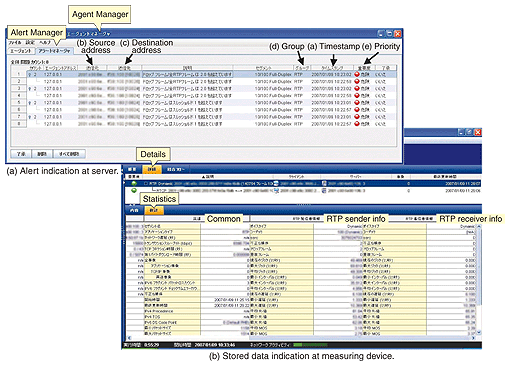The width and height of the screenshot is (510, 366).
Task: Click green status icon in second detail row
Action: (x=134, y=190)
